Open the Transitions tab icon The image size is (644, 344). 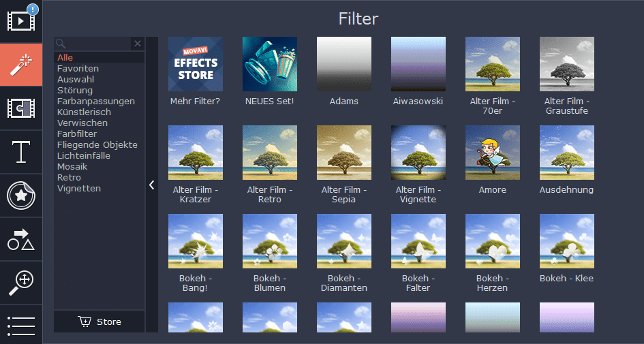coord(21,108)
